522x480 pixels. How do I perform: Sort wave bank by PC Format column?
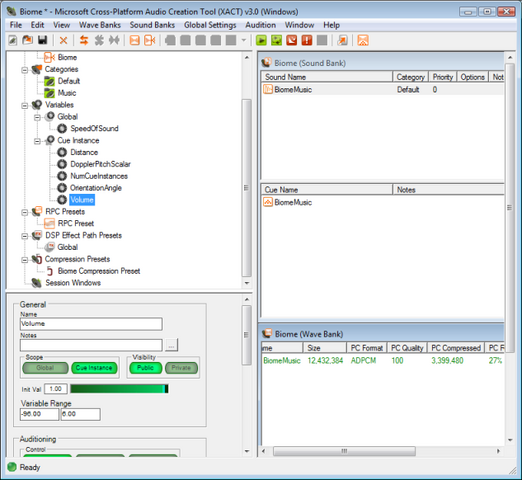pos(366,348)
